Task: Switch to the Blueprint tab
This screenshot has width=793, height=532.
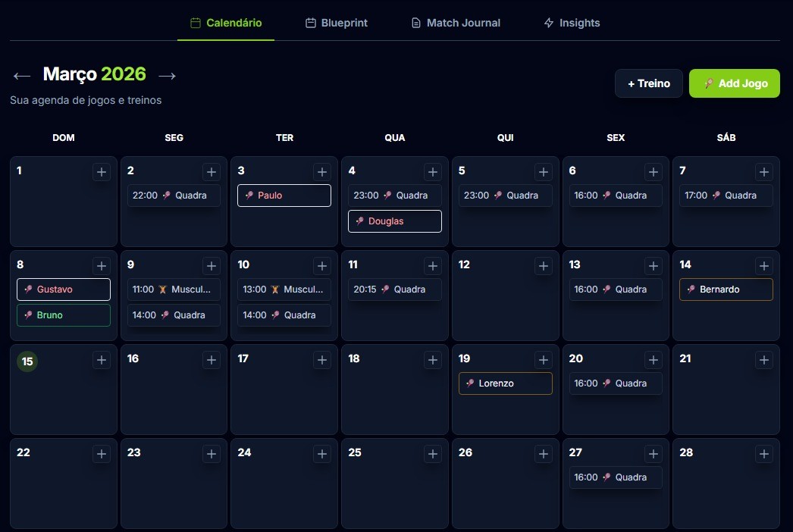Action: pyautogui.click(x=336, y=23)
